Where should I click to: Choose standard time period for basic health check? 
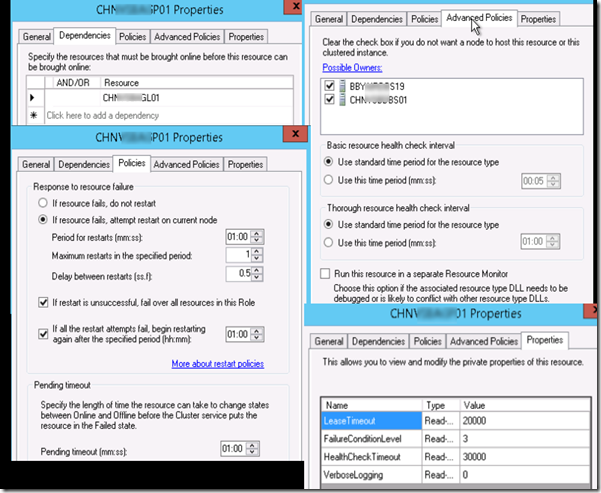point(328,162)
